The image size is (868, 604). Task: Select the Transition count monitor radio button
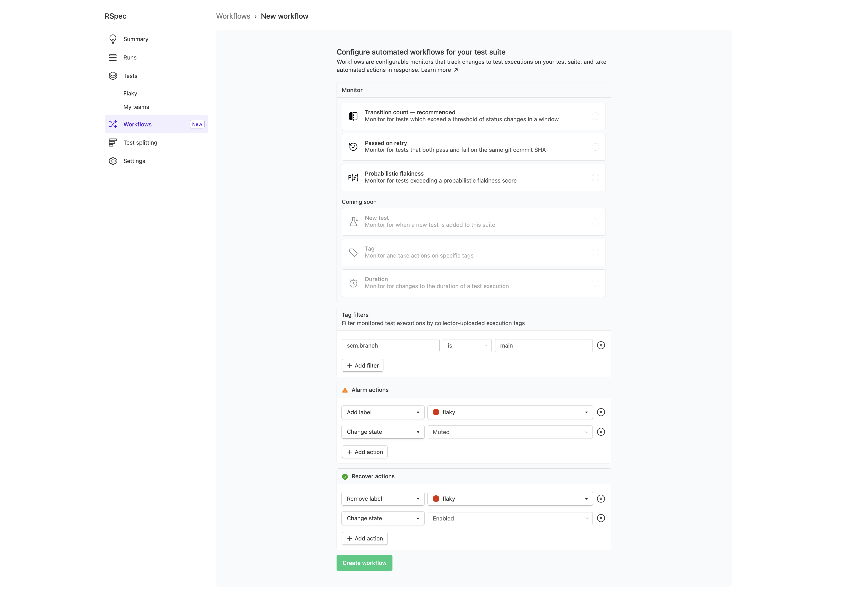pos(595,116)
